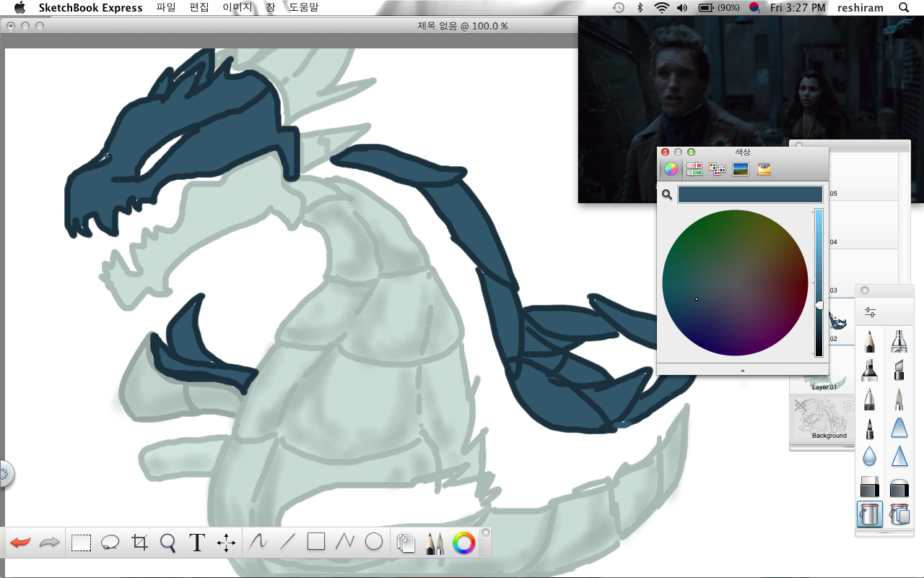The image size is (924, 578).
Task: Click the volume icon in menu bar
Action: click(x=682, y=8)
